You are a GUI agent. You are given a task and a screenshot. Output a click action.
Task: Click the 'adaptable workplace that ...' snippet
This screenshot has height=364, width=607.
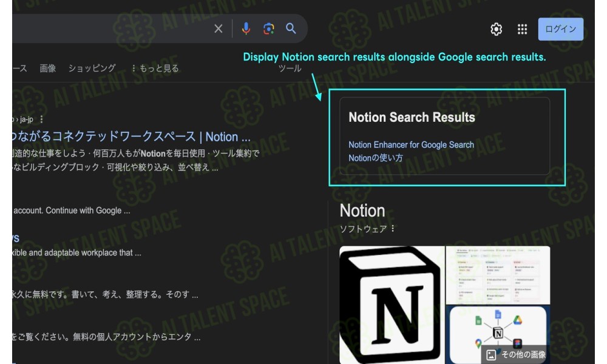[76, 252]
